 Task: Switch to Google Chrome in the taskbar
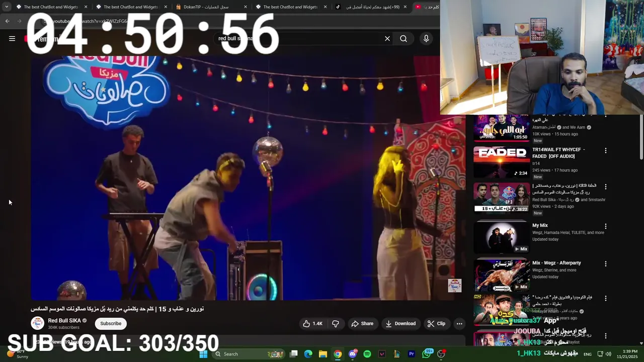pos(338,354)
